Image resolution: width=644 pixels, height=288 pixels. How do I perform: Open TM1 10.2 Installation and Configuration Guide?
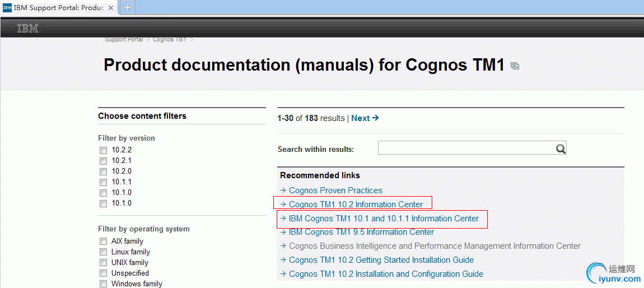point(386,274)
